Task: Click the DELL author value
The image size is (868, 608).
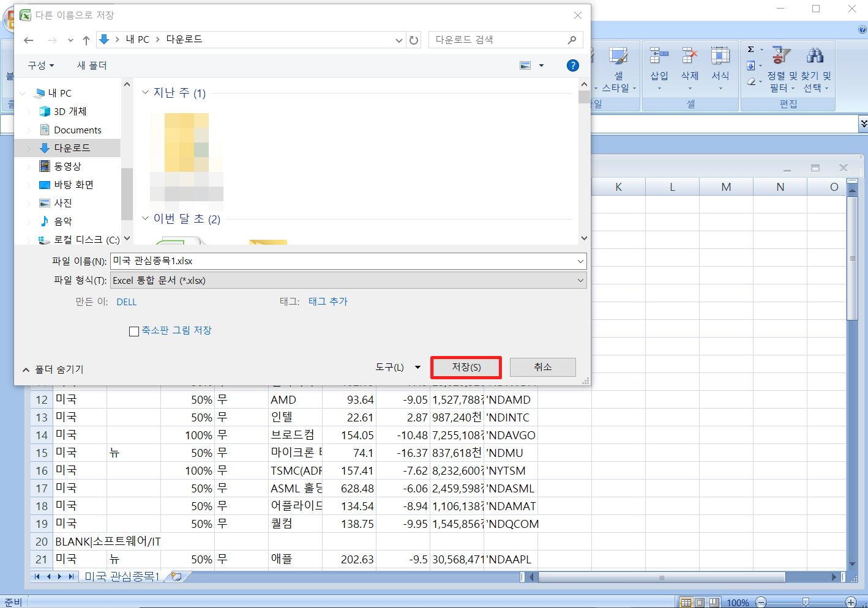Action: (127, 302)
